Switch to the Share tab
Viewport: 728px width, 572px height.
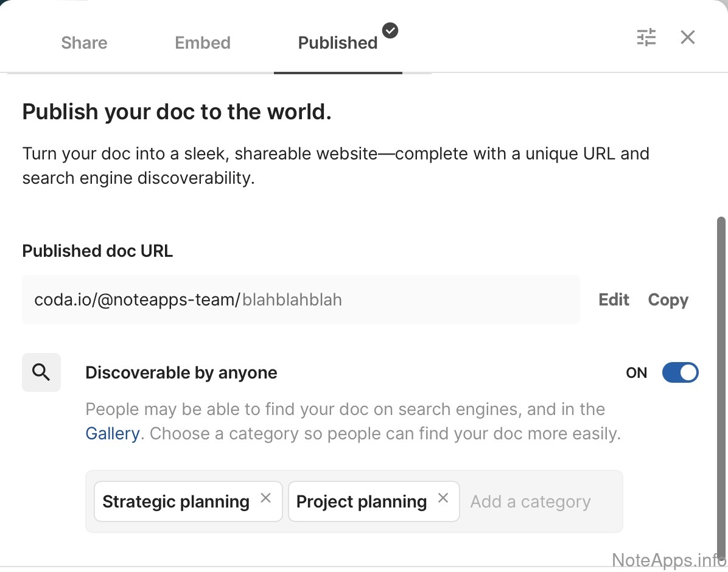(x=84, y=43)
